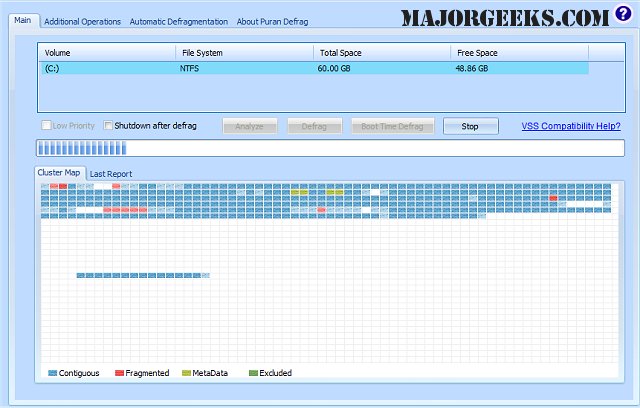Switch to the Last Report tab

(111, 174)
